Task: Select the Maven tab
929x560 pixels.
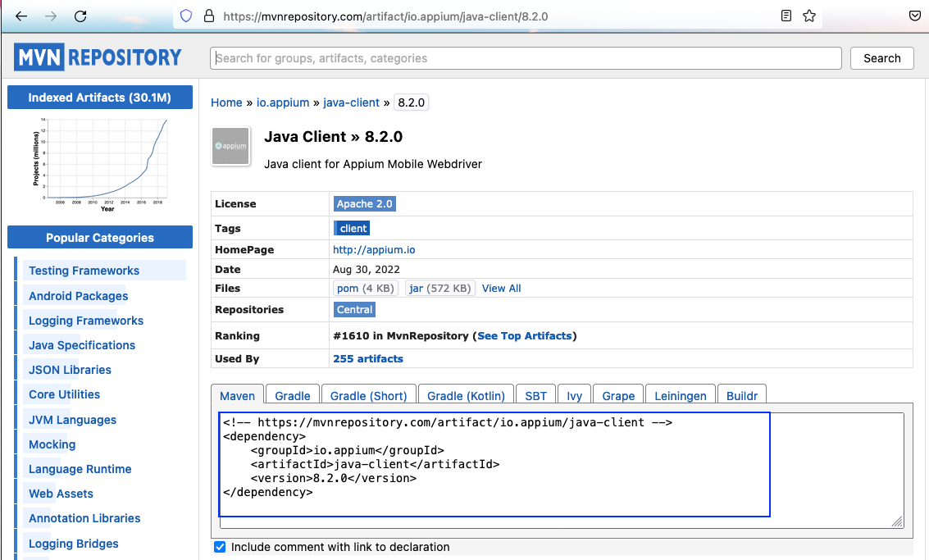Action: (x=238, y=396)
